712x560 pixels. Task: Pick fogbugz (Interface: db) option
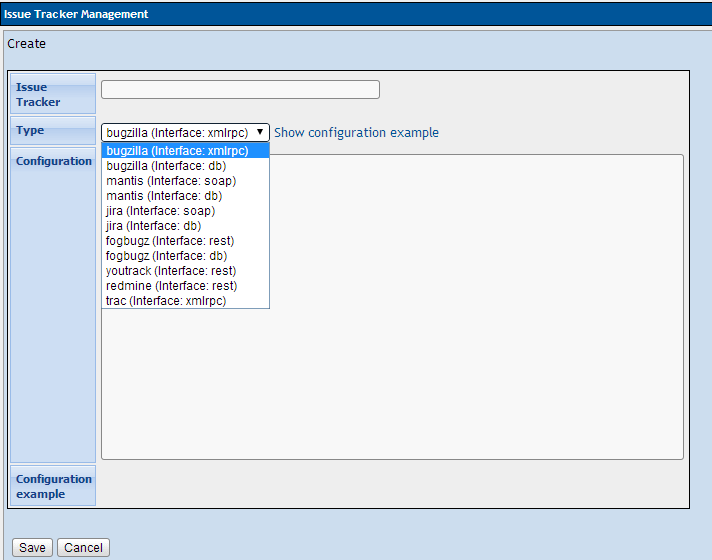[x=185, y=256]
